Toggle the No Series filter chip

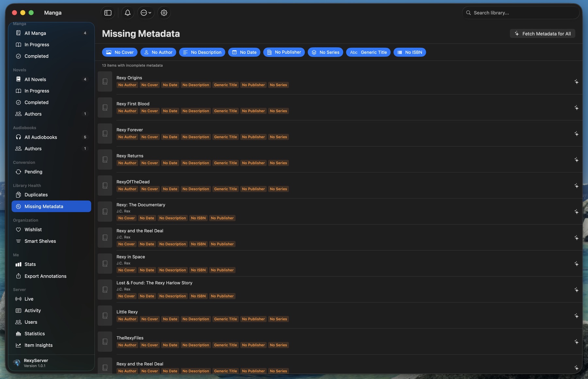click(325, 52)
